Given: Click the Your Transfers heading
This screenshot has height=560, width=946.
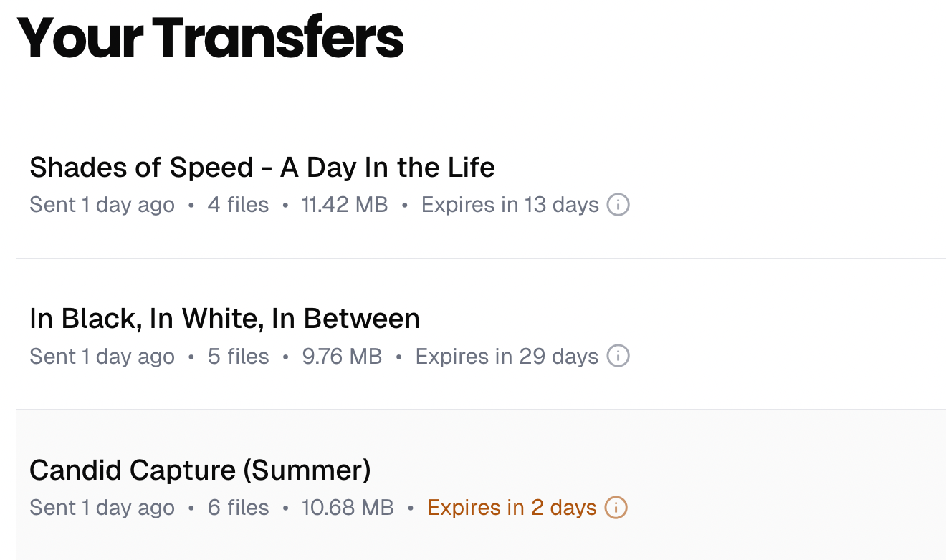Looking at the screenshot, I should click(x=213, y=38).
